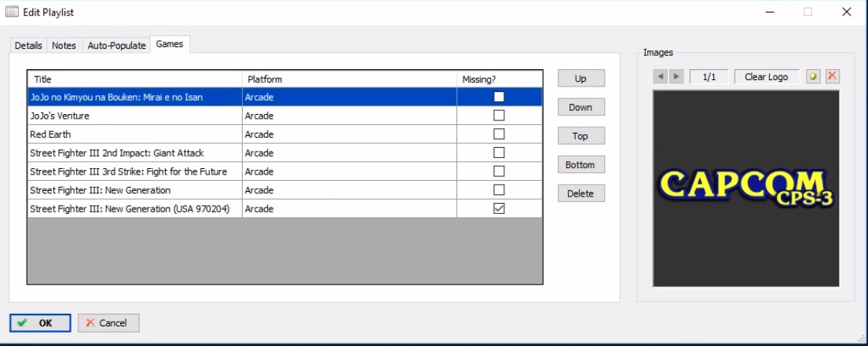Click the Edit Playlist window icon
Screen dimensions: 868x346
[12, 12]
